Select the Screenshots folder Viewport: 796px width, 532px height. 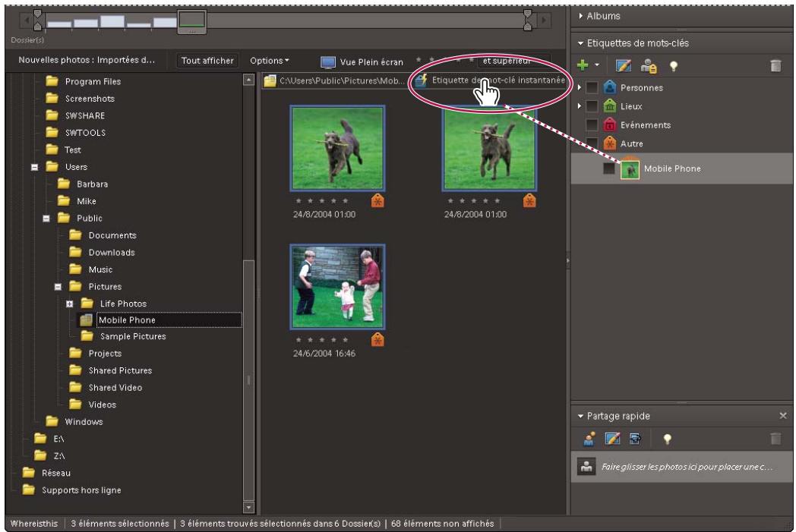(90, 99)
